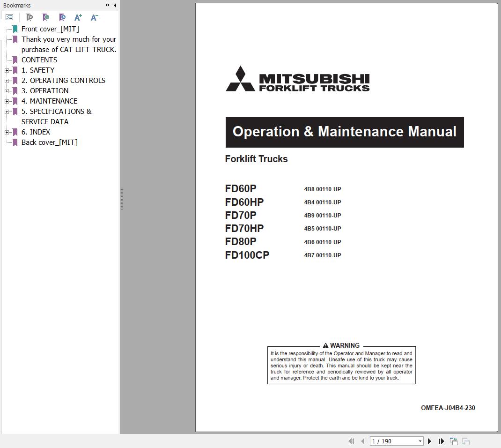Open the CONTENTS bookmark
Screen dimensions: 501x448
coord(39,60)
